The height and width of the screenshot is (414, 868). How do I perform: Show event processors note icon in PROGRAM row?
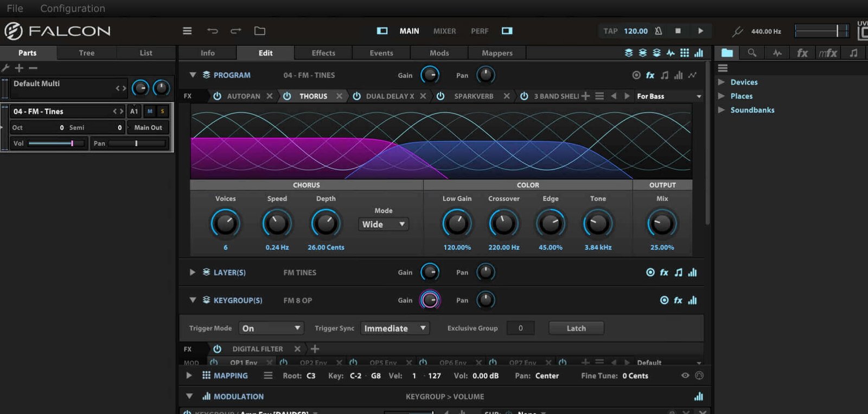coord(665,75)
